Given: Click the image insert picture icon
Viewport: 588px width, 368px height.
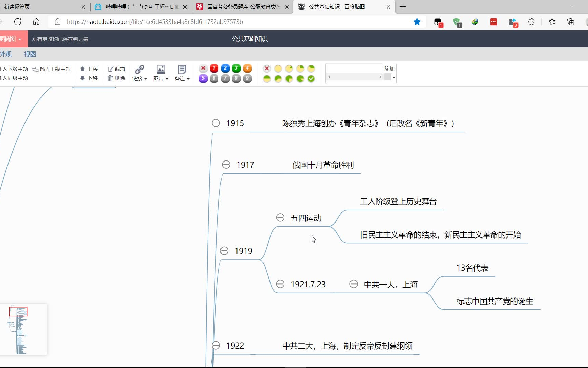Looking at the screenshot, I should (161, 69).
